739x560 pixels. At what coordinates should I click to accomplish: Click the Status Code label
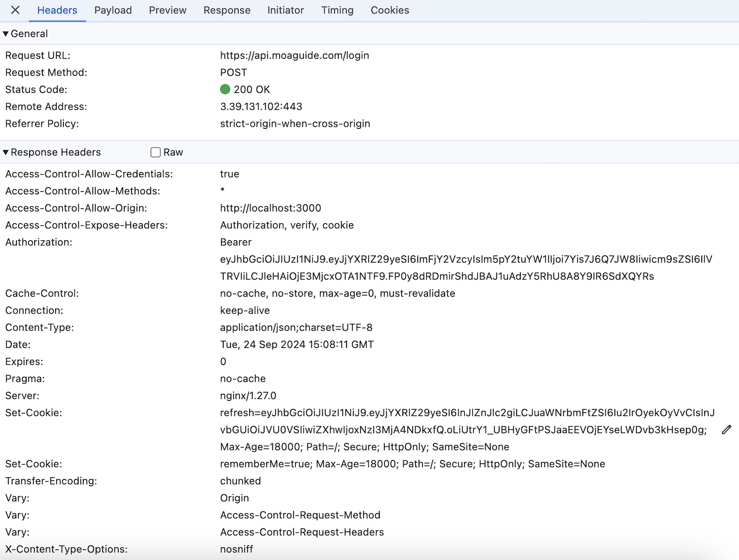pos(36,89)
